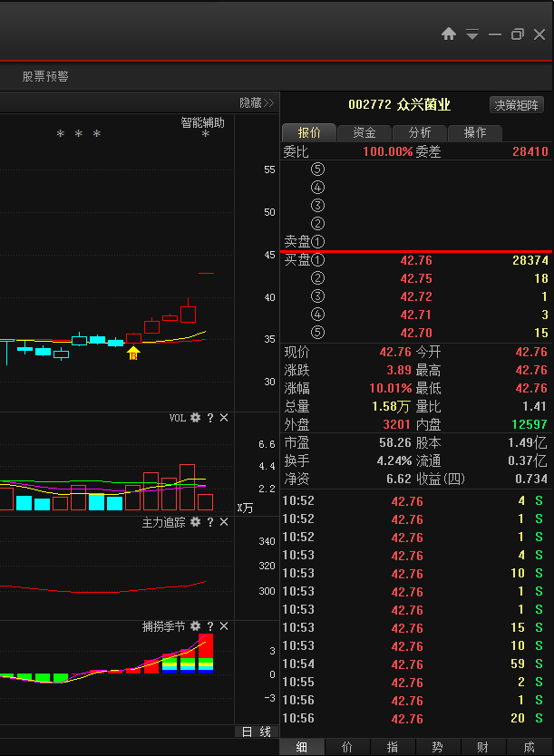Click the home icon in title bar
The height and width of the screenshot is (756, 554).
[449, 34]
